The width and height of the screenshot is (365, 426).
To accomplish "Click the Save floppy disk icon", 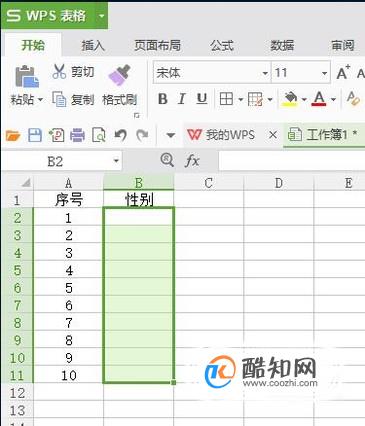I will 35,135.
